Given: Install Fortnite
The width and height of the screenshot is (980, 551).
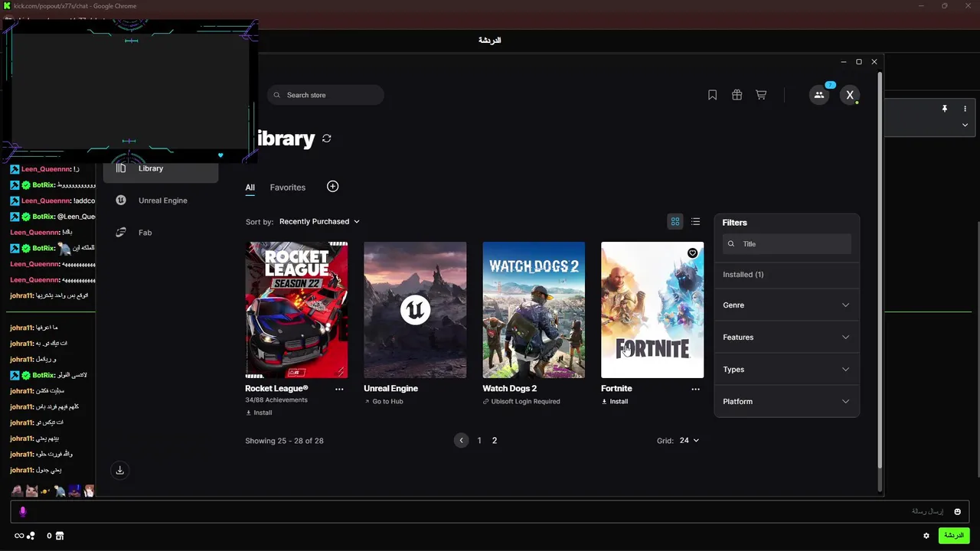Looking at the screenshot, I should [615, 401].
